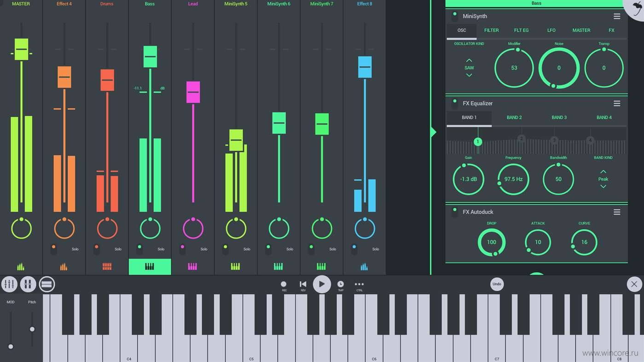Solo the Drums channel
644x362 pixels.
(x=118, y=249)
